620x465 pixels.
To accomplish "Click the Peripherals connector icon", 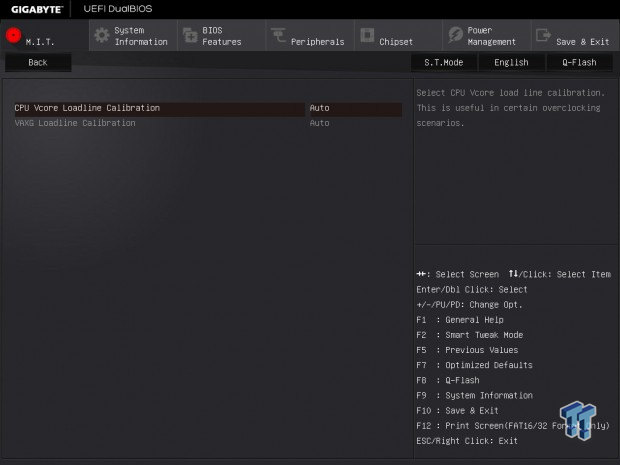I will pos(278,35).
